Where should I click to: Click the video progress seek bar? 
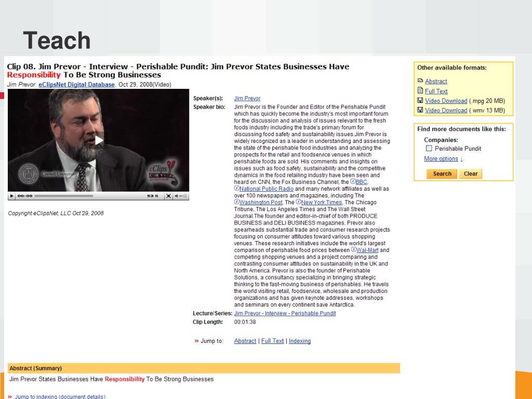(64, 196)
